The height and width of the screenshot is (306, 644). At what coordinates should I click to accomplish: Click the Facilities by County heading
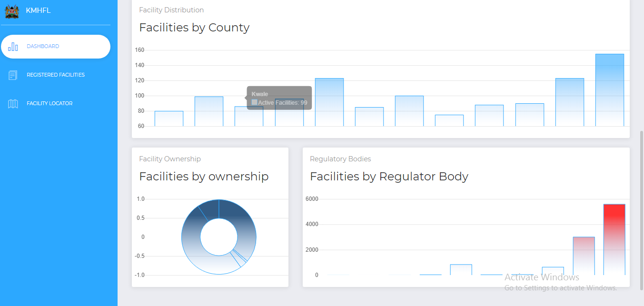pos(194,28)
